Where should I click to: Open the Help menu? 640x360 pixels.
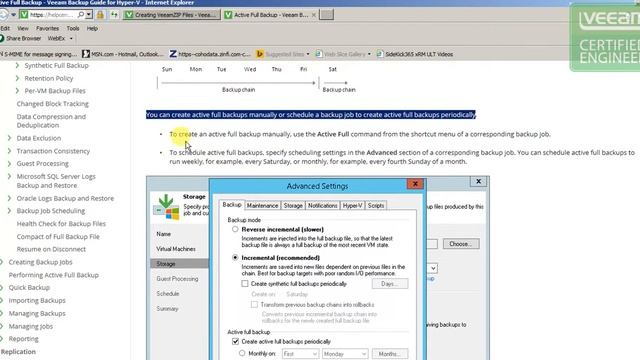pos(92,29)
